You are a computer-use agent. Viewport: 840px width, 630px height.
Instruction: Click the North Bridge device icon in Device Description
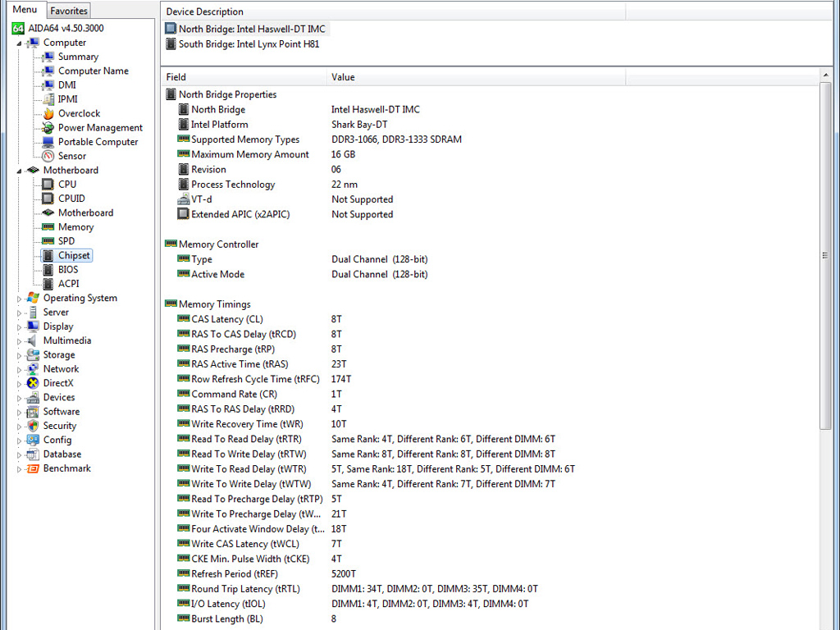point(171,29)
